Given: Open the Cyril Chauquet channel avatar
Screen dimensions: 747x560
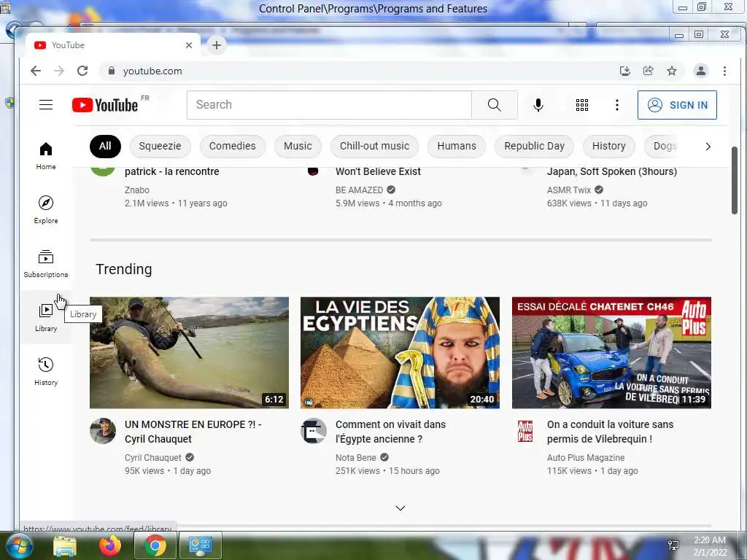Looking at the screenshot, I should point(103,431).
